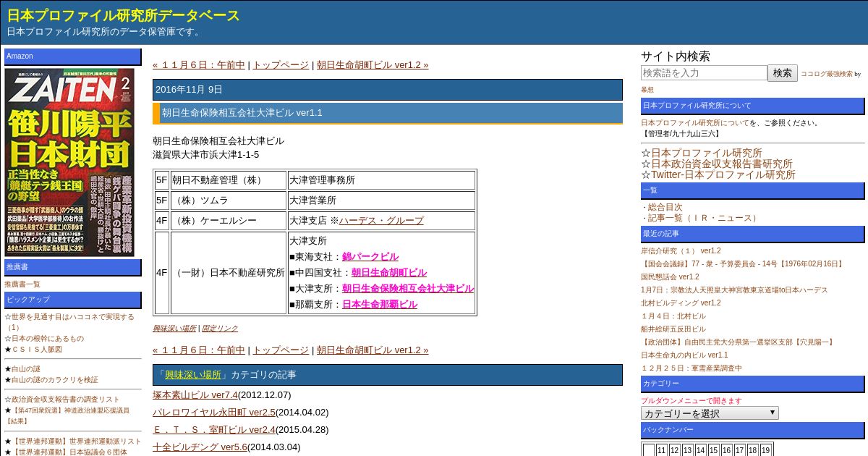Image resolution: width=868 pixels, height=456 pixels.
Task: Select back number 14 cell
Action: pos(701,450)
